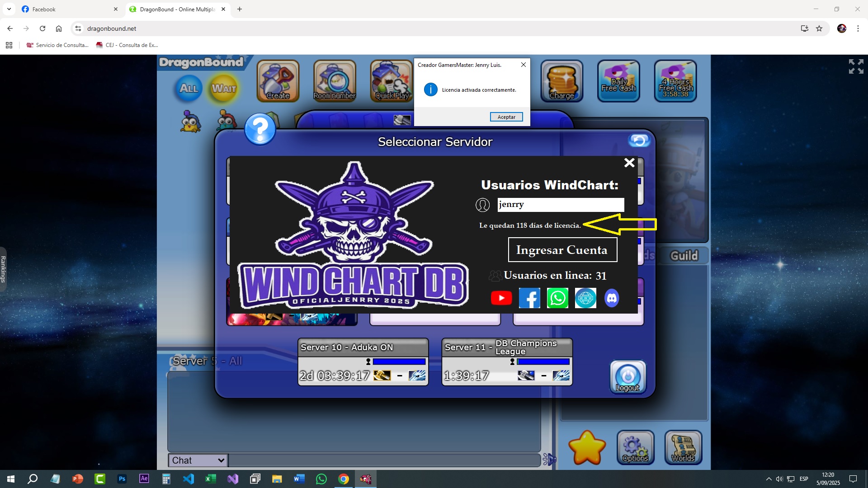Open the Guild tab
The width and height of the screenshot is (868, 488).
tap(684, 256)
